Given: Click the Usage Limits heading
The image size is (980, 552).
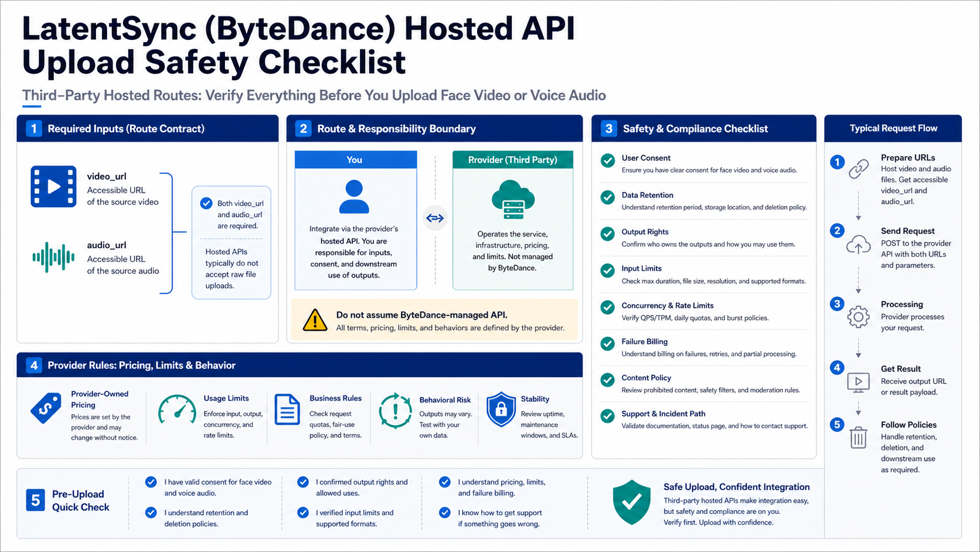Looking at the screenshot, I should [226, 398].
